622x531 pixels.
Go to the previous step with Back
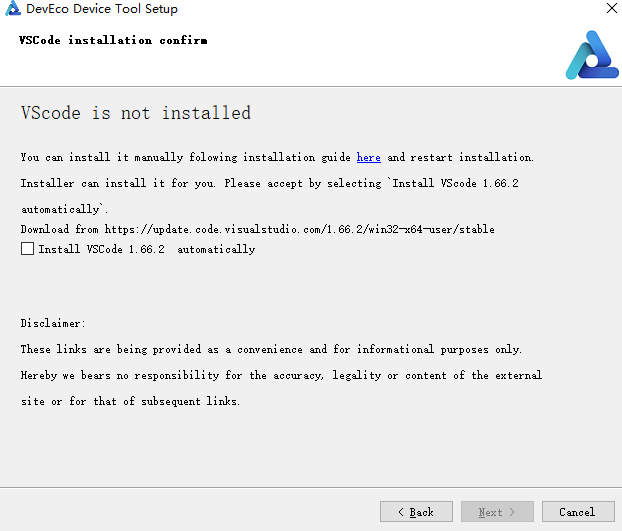pyautogui.click(x=416, y=512)
